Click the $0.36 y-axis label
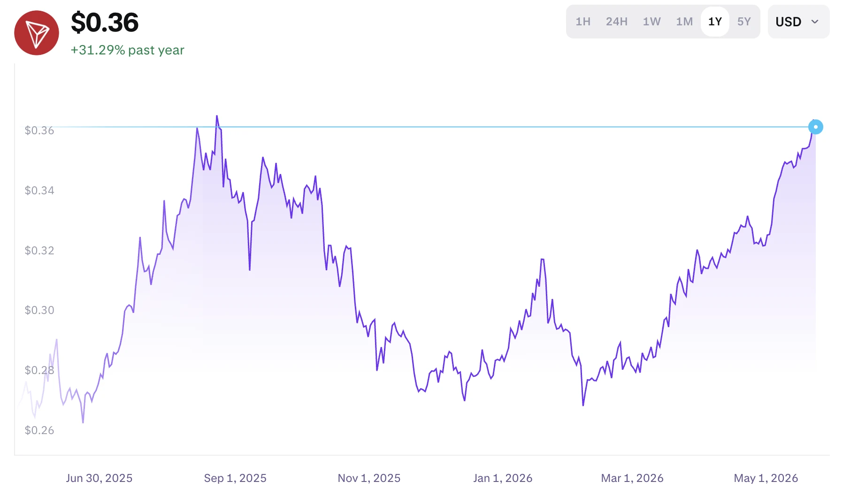843x504 pixels. pyautogui.click(x=39, y=130)
